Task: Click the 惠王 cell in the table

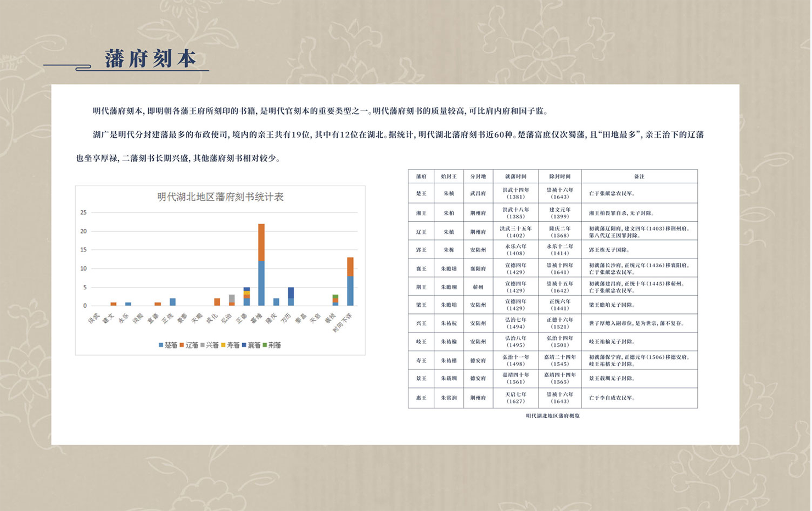Action: [421, 398]
